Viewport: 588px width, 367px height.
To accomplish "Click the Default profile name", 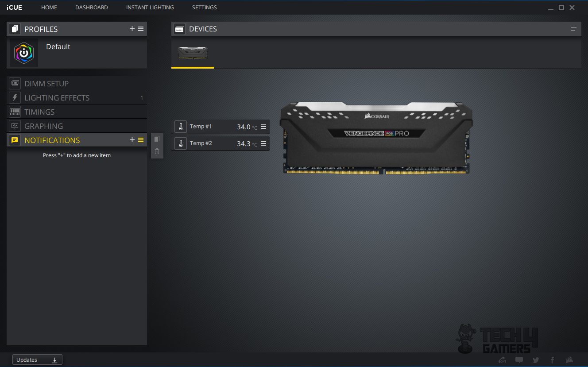I will click(x=58, y=46).
